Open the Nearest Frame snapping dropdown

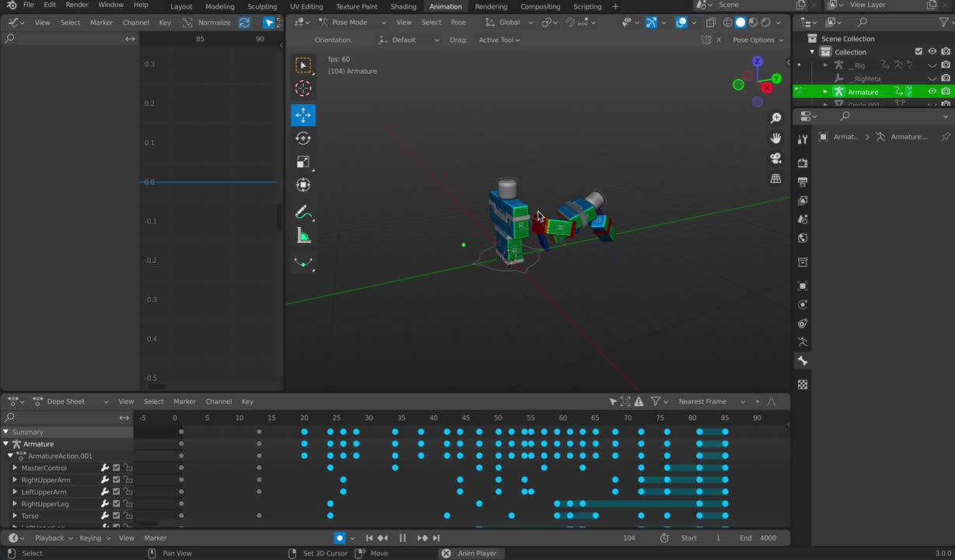point(711,401)
